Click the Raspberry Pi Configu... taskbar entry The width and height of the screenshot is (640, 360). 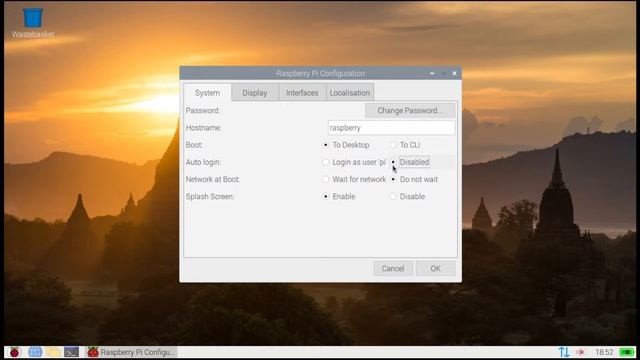click(x=131, y=352)
